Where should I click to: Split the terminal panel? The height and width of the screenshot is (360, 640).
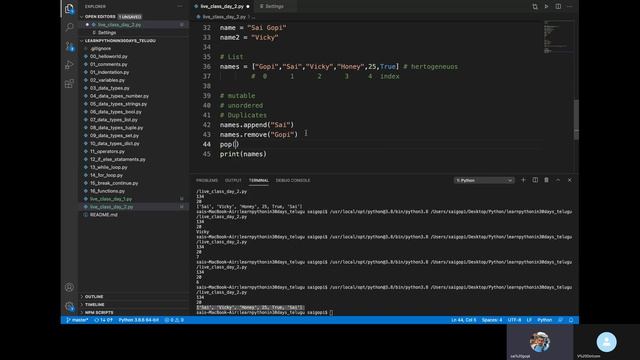coord(535,180)
